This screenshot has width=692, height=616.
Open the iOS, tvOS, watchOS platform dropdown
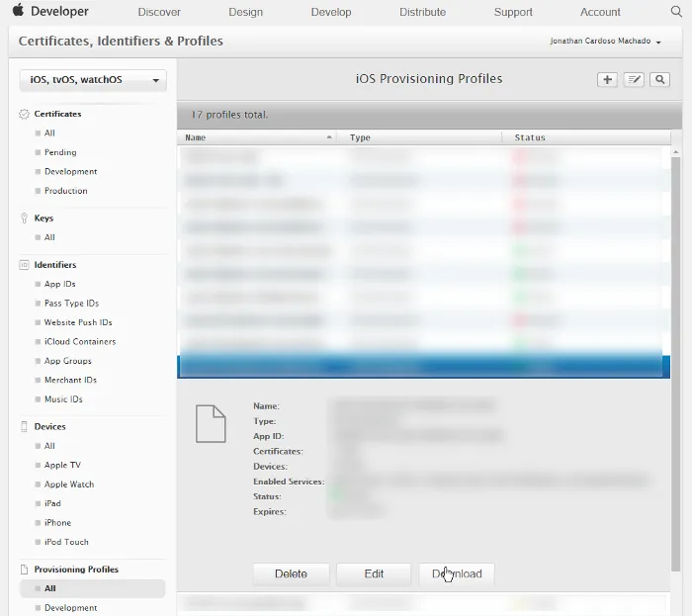(93, 80)
